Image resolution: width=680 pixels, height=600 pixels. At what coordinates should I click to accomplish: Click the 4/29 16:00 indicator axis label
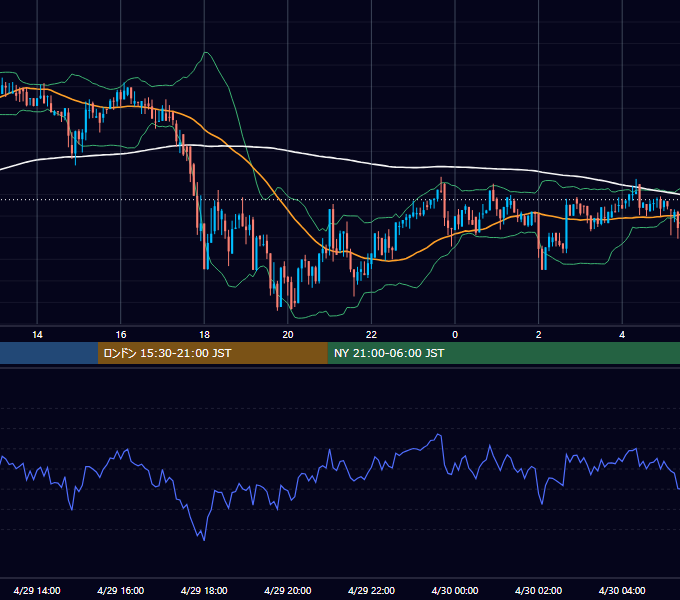[121, 590]
